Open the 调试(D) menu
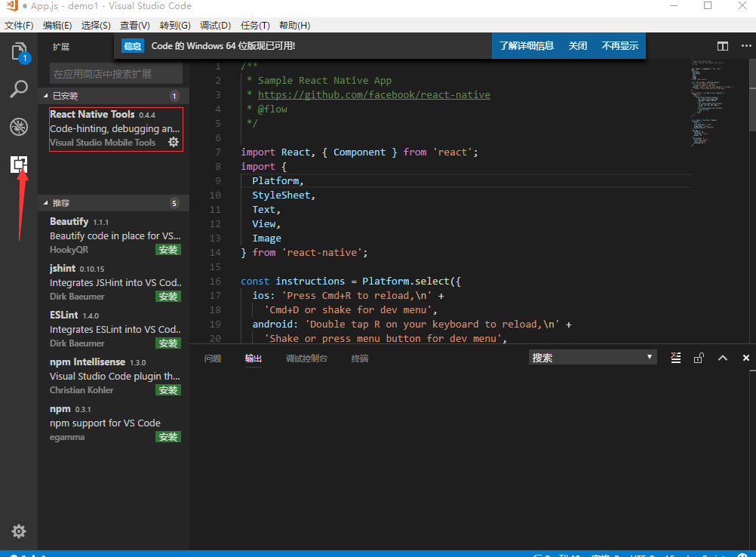The height and width of the screenshot is (557, 756). coord(216,26)
